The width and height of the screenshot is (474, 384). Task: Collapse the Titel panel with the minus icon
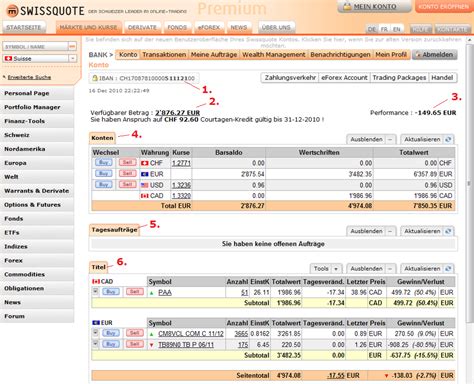(390, 269)
